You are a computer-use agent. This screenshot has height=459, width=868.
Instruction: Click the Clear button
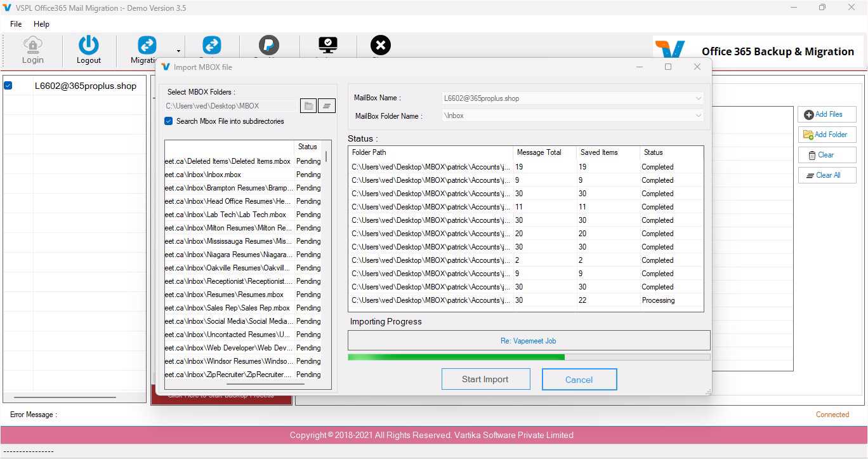[x=827, y=155]
